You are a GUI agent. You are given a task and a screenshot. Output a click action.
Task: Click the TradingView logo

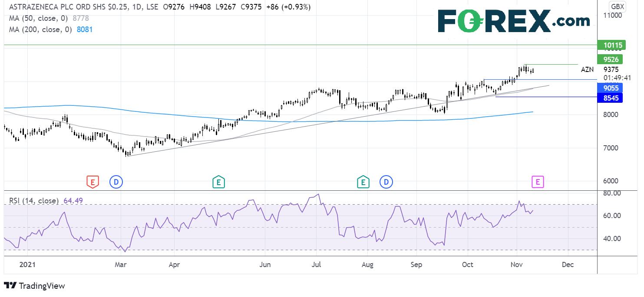pyautogui.click(x=35, y=286)
